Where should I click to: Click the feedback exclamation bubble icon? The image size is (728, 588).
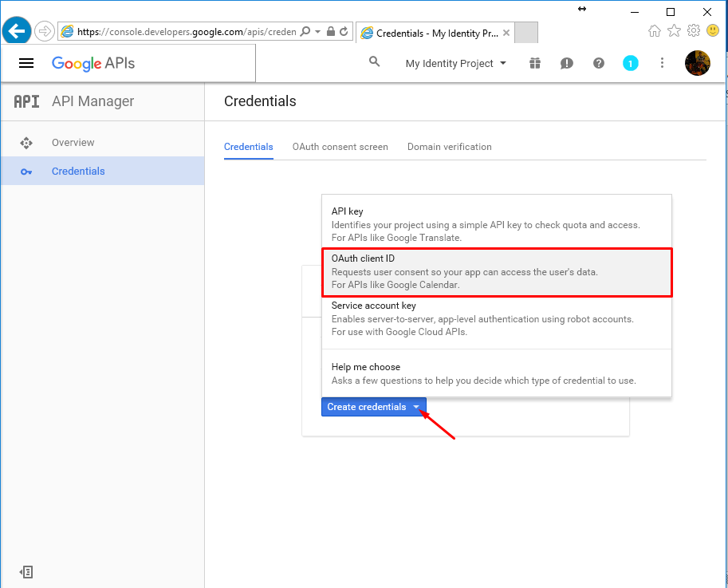coord(566,63)
